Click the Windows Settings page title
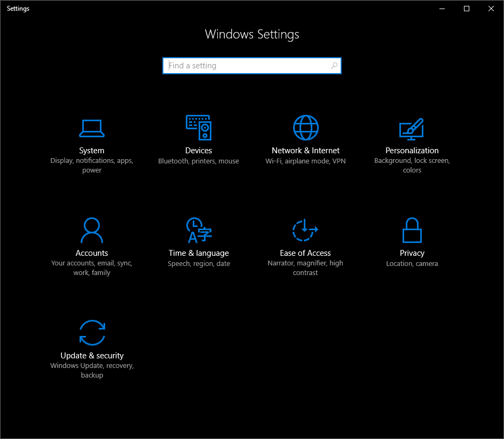The image size is (504, 439). coord(252,34)
